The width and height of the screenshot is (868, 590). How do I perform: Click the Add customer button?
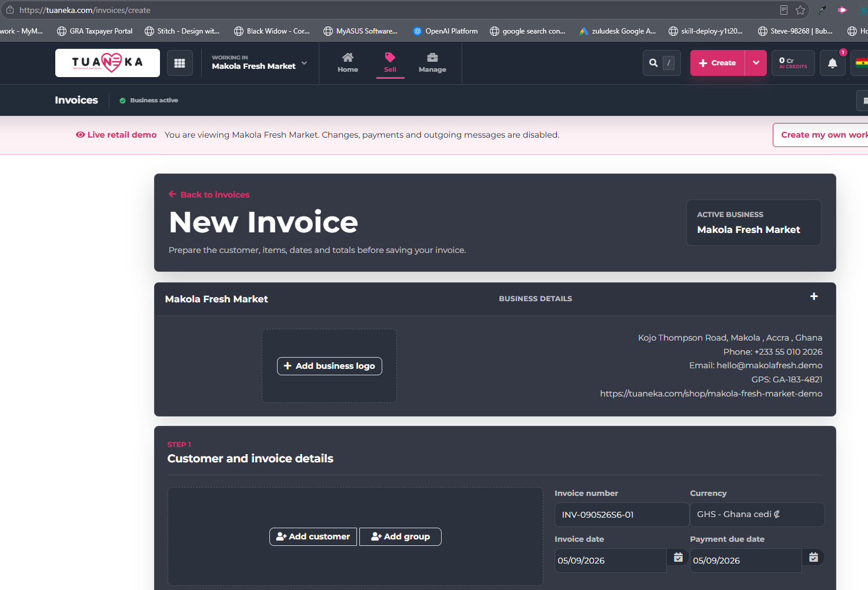coord(313,536)
